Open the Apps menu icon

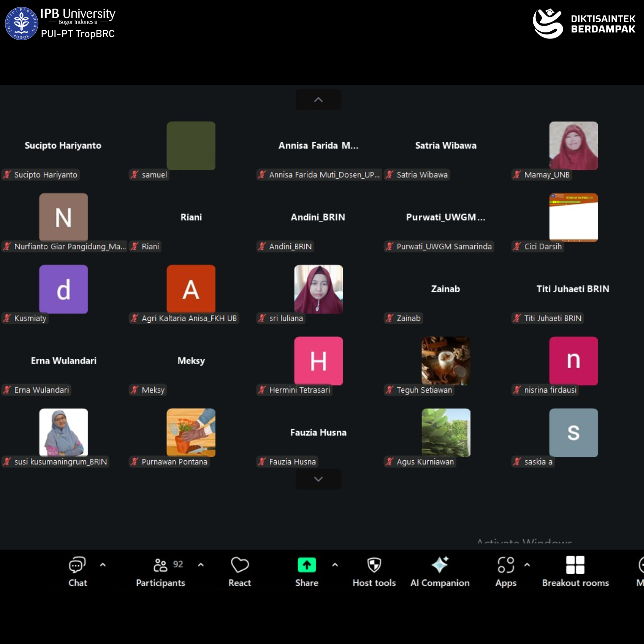[506, 571]
